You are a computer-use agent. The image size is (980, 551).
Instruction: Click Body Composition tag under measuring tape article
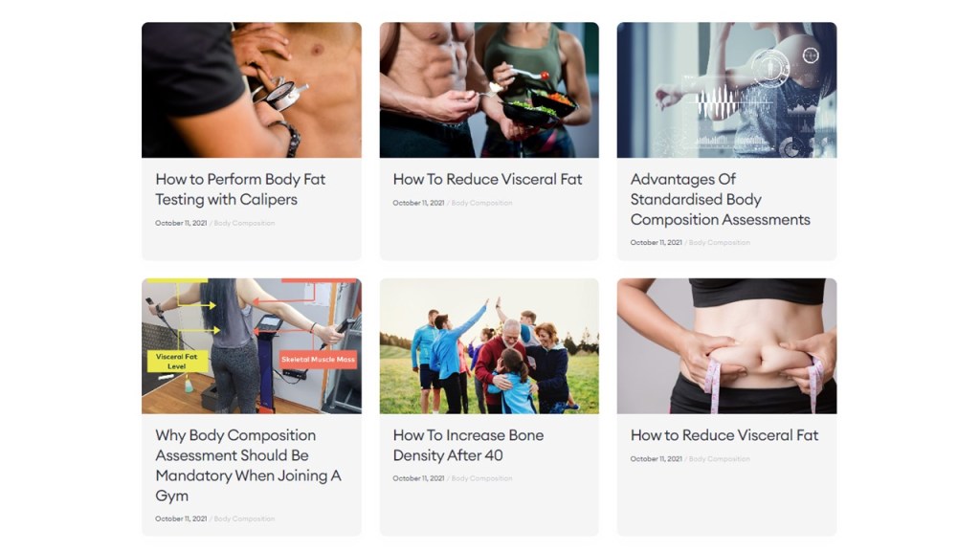720,458
